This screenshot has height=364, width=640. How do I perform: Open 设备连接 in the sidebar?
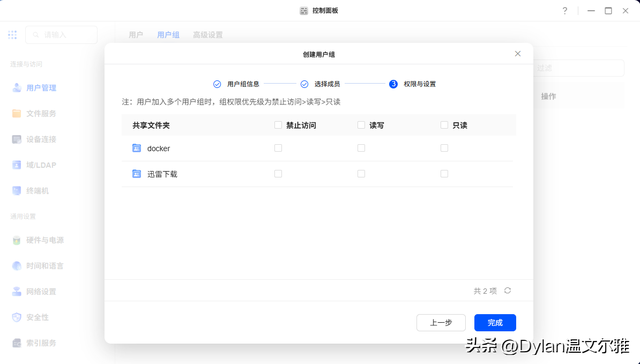tap(34, 139)
